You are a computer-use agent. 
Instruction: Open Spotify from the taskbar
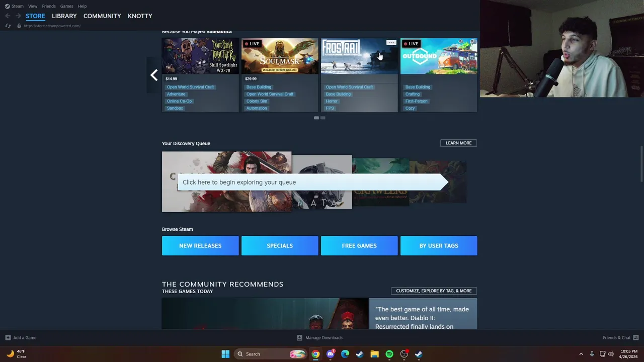tap(389, 354)
